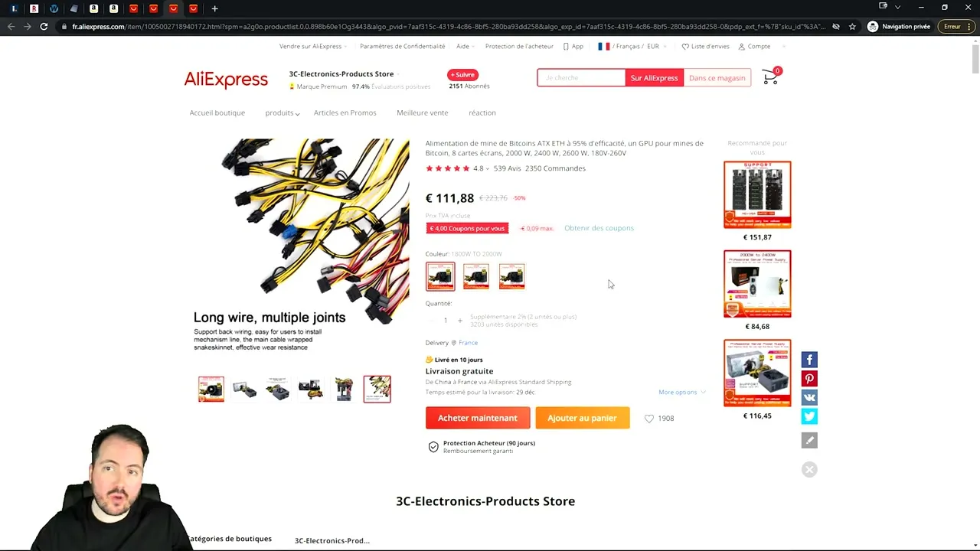Expand More options for shipping
Image resolution: width=980 pixels, height=551 pixels.
(681, 392)
